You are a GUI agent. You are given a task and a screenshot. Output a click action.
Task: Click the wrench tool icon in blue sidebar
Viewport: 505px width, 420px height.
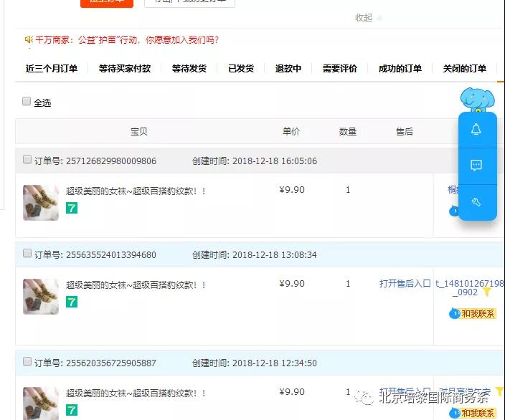476,202
